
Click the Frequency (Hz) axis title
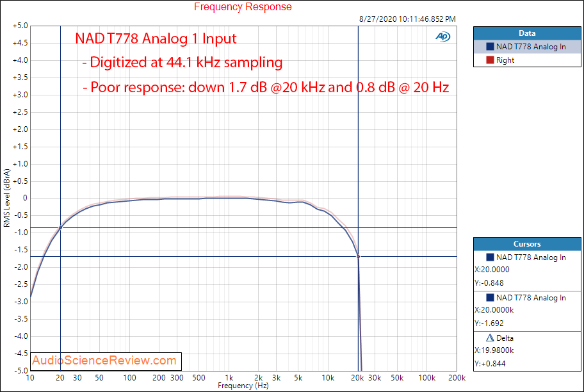[x=243, y=386]
